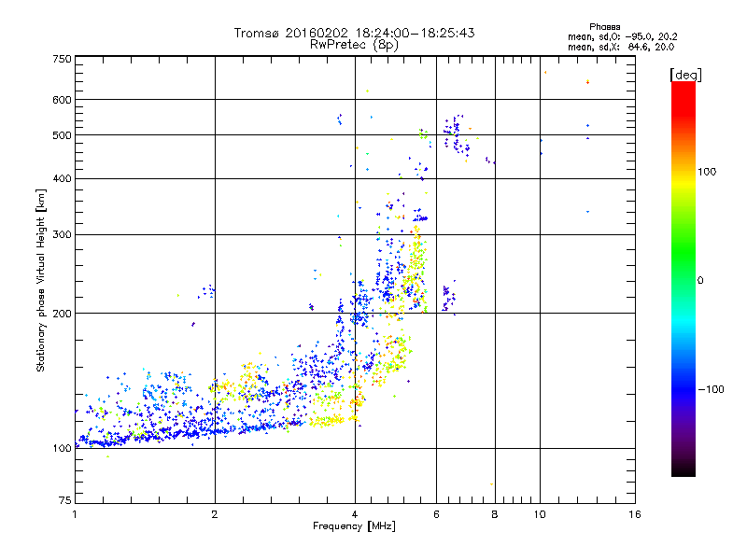
Task: Click y-axis label "600"
Action: pyautogui.click(x=62, y=100)
